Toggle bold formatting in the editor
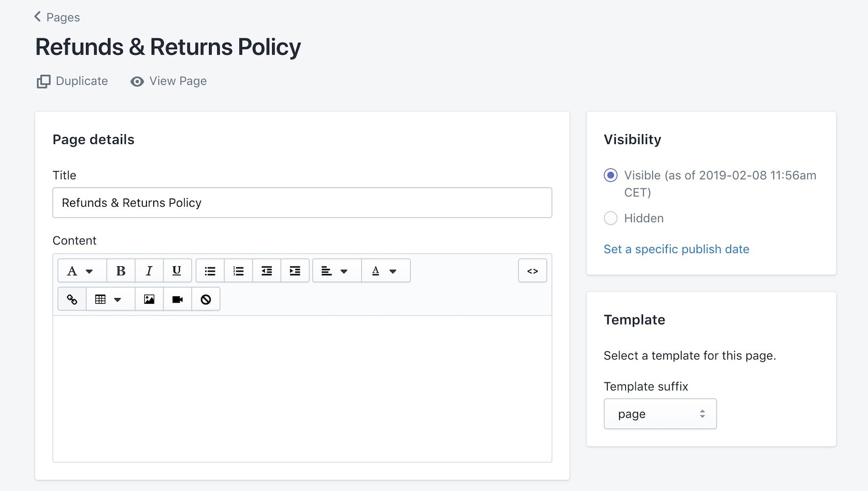The height and width of the screenshot is (491, 868). (121, 271)
